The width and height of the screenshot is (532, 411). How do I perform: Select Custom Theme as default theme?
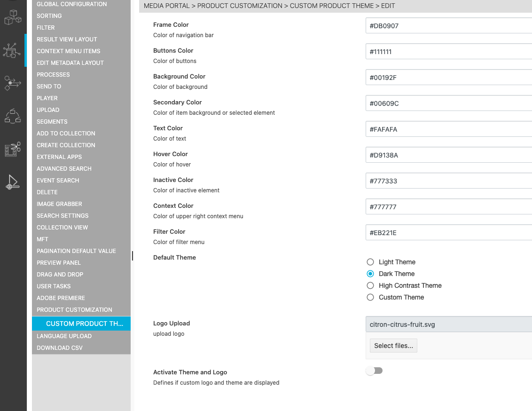pyautogui.click(x=370, y=297)
